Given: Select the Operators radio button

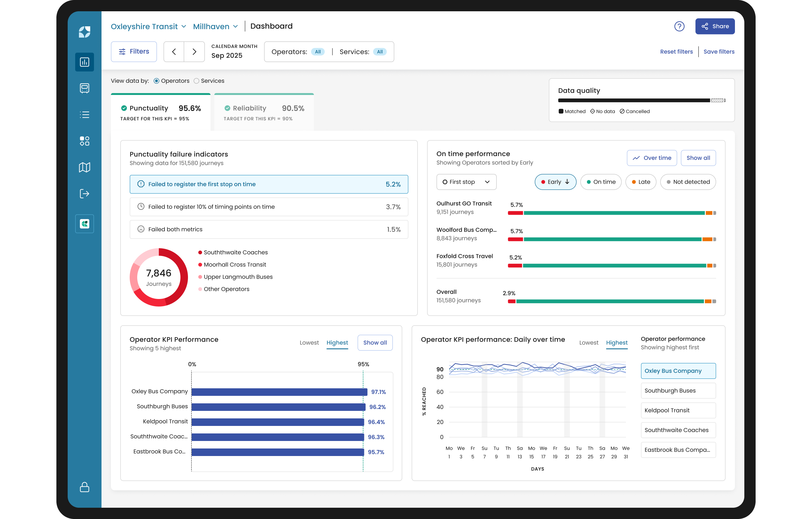Looking at the screenshot, I should point(156,81).
